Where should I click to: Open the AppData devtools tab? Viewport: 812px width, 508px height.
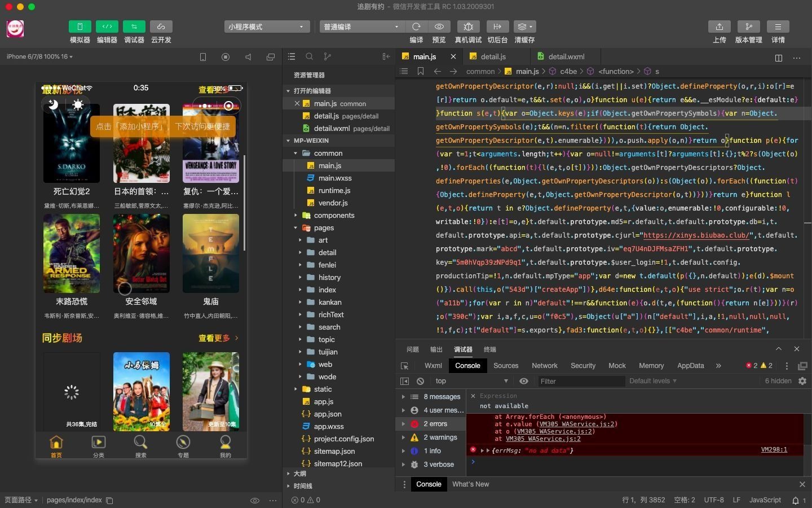tap(690, 366)
